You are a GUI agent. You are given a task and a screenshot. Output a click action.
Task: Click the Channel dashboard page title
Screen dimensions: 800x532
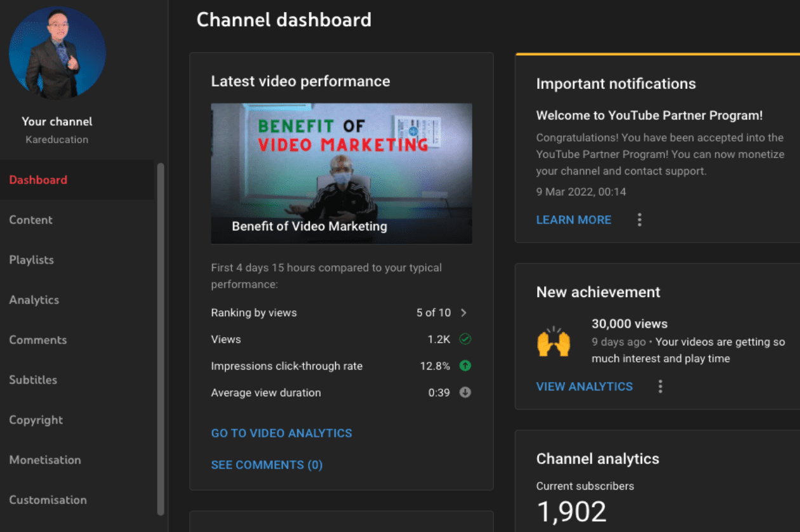tap(284, 20)
